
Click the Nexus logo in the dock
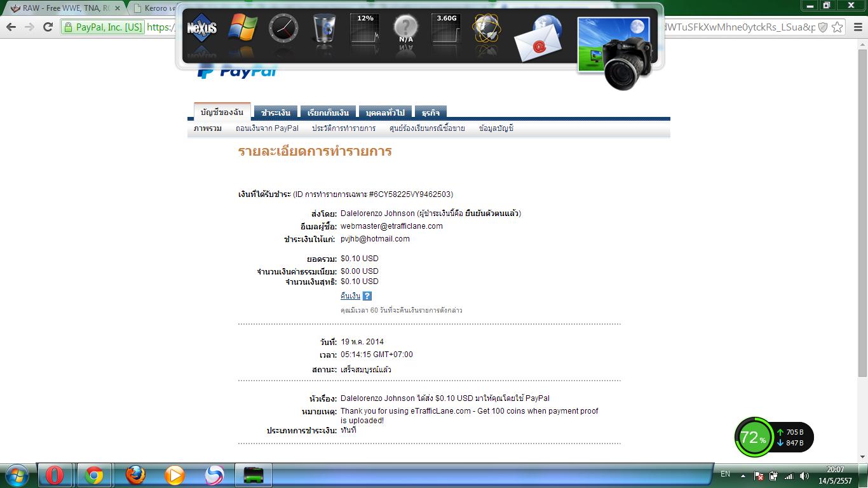(x=202, y=29)
